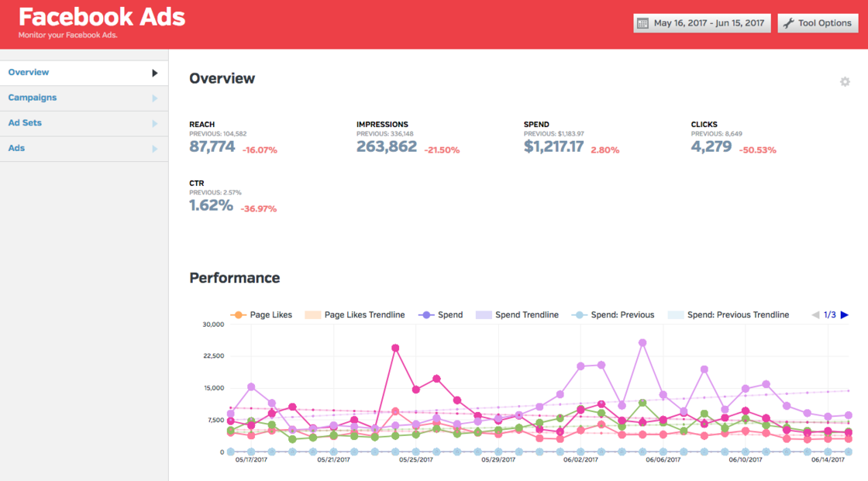Click 'PREVIOUS: 2.57%' under CTR
Image resolution: width=868 pixels, height=481 pixels.
coord(215,193)
